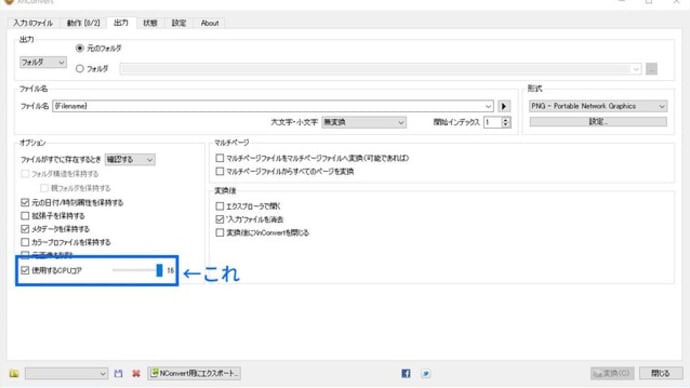Viewport: 690px width, 388px height.
Task: Click the Convert button
Action: pos(612,373)
